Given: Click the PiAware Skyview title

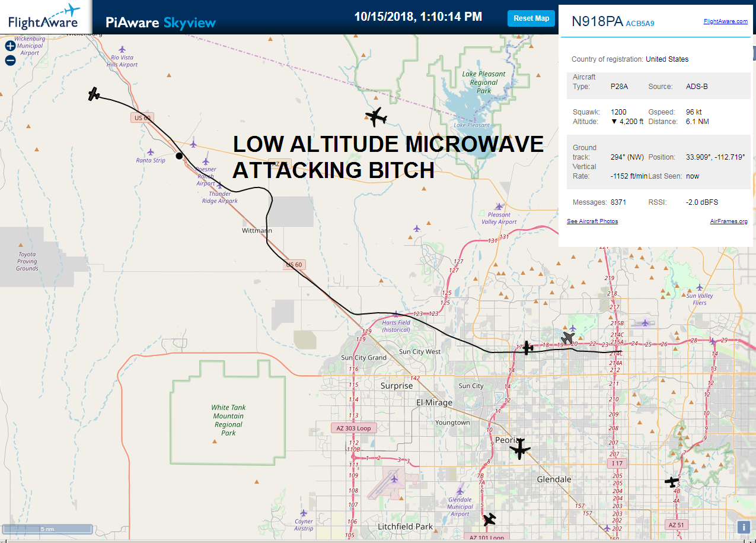Looking at the screenshot, I should pyautogui.click(x=161, y=23).
